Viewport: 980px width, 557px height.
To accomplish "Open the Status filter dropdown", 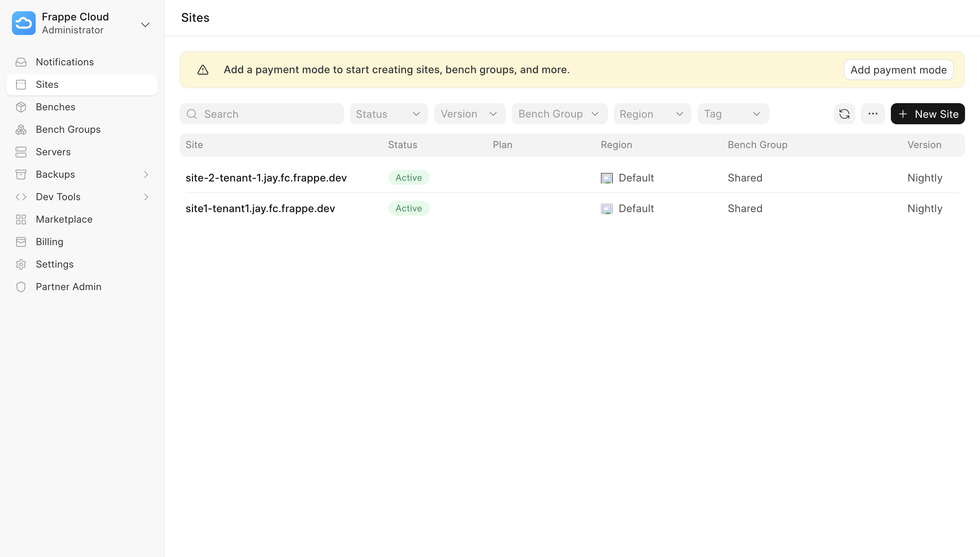I will pos(388,114).
